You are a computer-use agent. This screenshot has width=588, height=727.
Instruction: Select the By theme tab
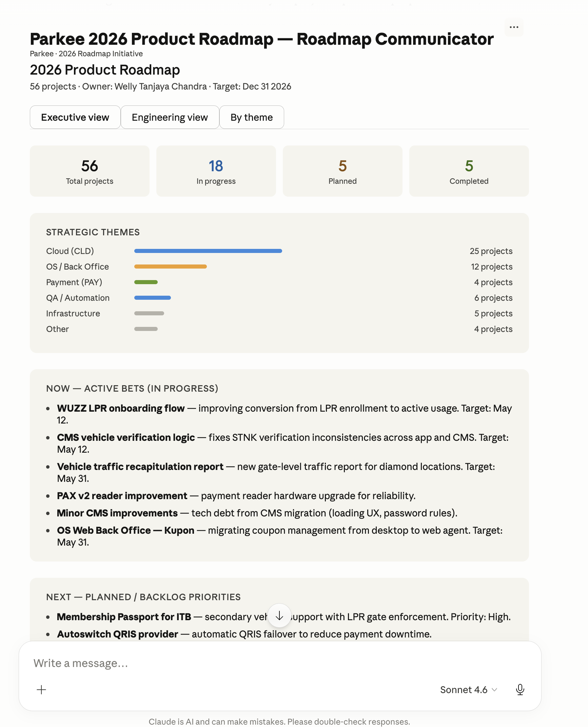pos(252,117)
